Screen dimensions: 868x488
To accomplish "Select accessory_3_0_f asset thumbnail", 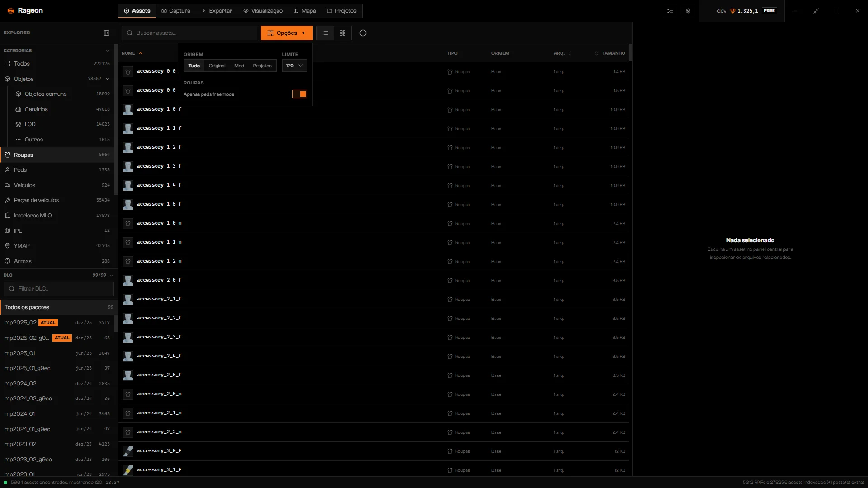I will [128, 451].
